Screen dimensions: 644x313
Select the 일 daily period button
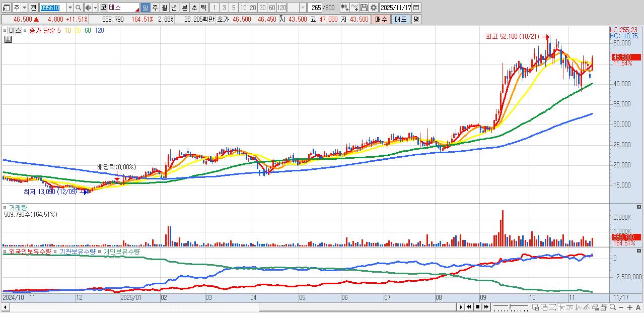click(146, 8)
